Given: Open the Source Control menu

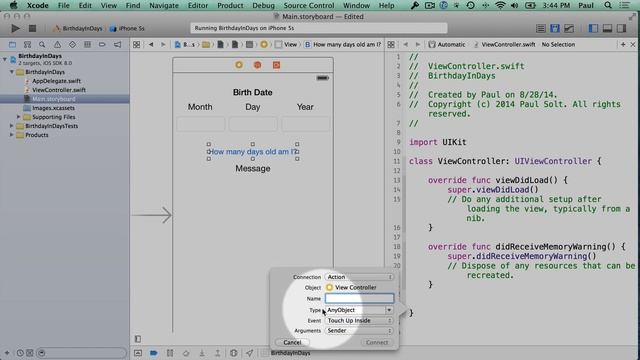Looking at the screenshot, I should 309,5.
